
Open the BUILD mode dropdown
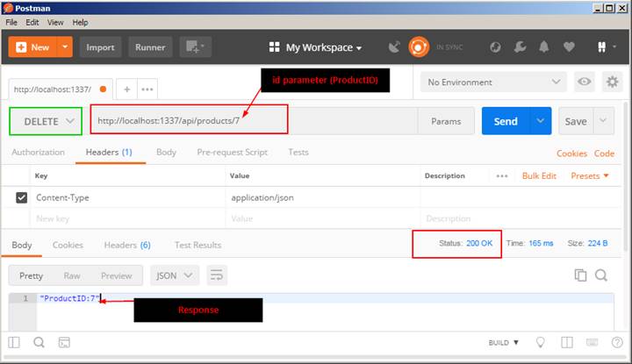click(x=504, y=343)
